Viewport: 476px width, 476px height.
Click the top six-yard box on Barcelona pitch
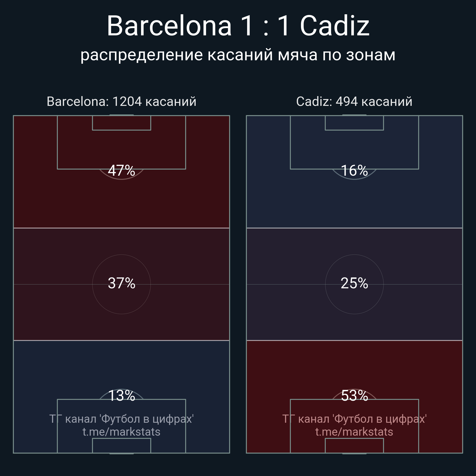121,123
